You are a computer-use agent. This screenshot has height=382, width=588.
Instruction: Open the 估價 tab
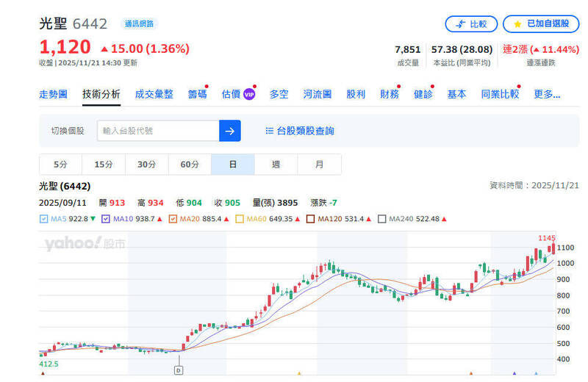(231, 94)
